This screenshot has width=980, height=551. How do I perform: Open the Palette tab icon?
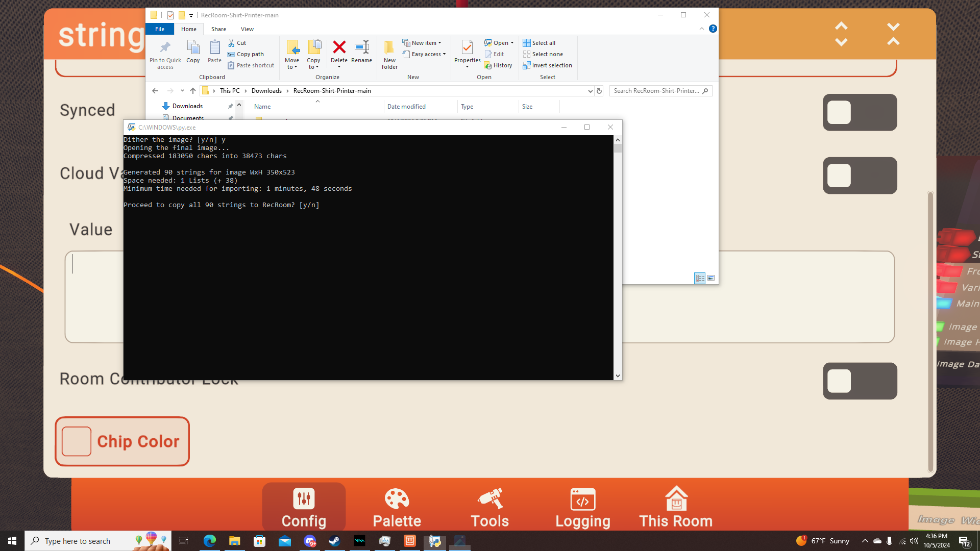point(397,499)
